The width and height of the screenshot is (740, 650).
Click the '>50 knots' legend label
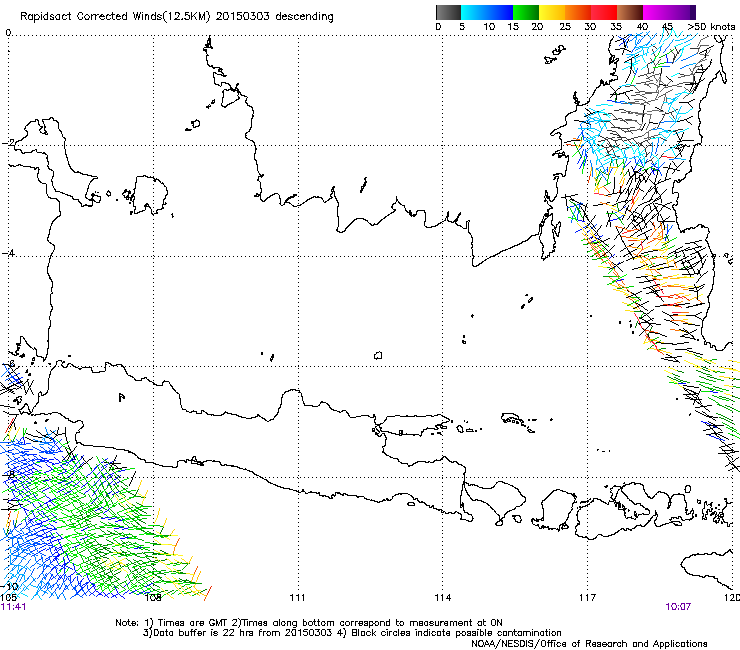pyautogui.click(x=711, y=27)
